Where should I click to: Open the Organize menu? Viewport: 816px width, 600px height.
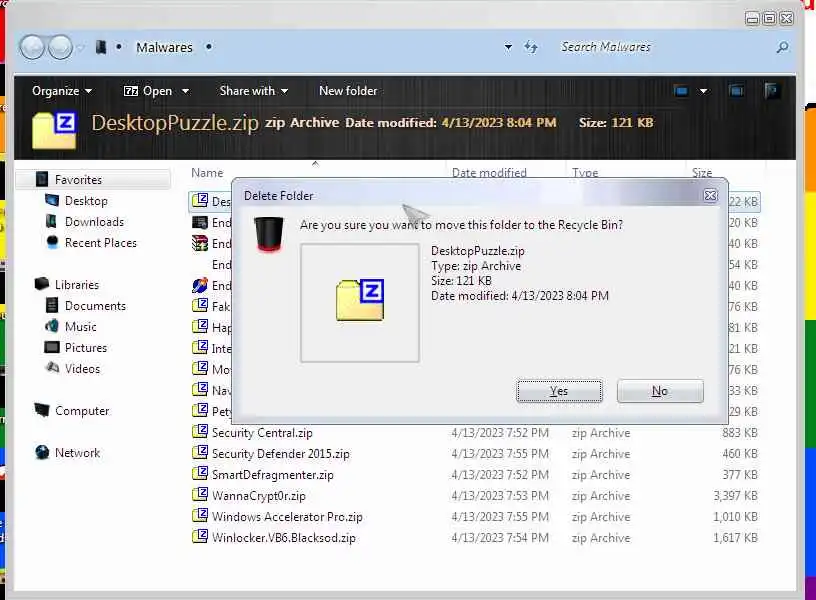(x=62, y=91)
